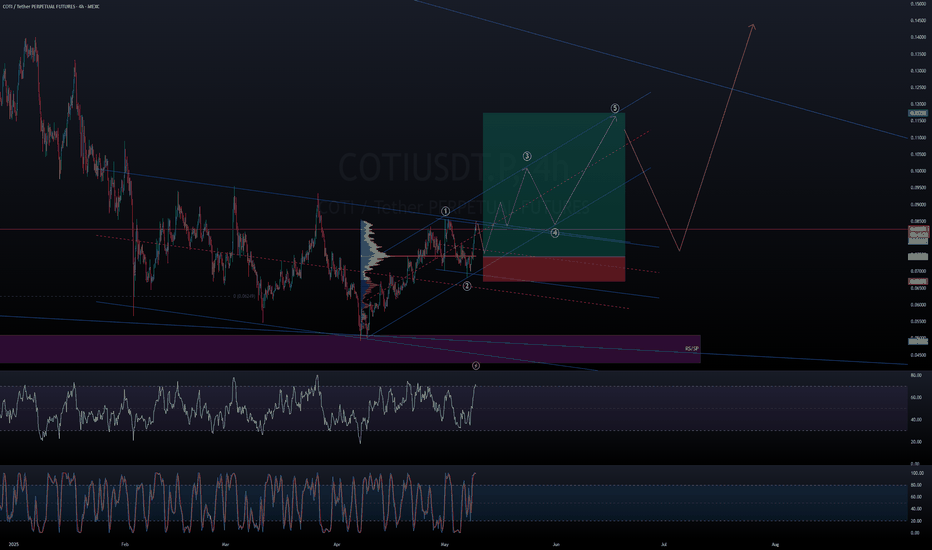Screen dimensions: 932x550
Task: Click the 0.06000 price axis label
Action: (918, 304)
